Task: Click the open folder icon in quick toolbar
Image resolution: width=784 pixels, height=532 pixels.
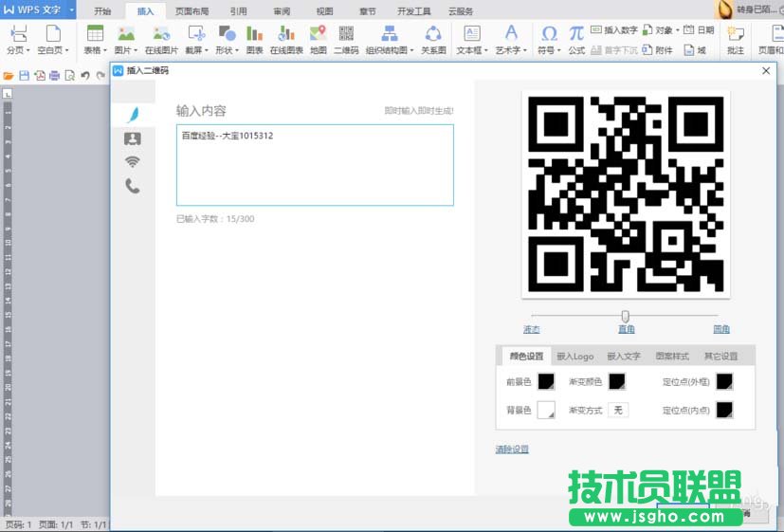Action: [9, 76]
